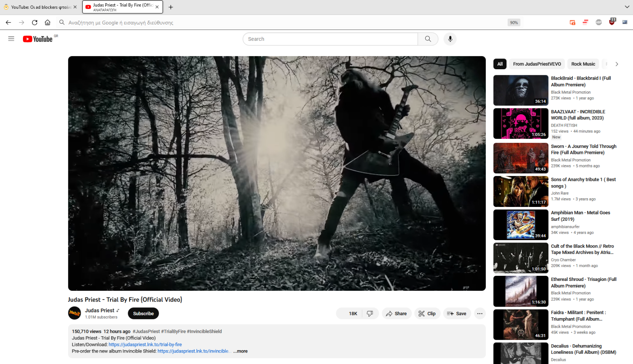633x364 pixels.
Task: Click the 'DEATH FETISH' channel name
Action: 564,125
